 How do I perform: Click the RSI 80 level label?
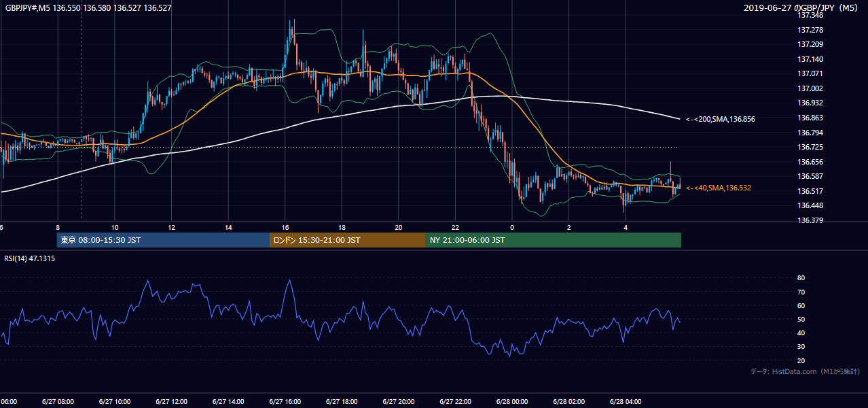click(801, 278)
